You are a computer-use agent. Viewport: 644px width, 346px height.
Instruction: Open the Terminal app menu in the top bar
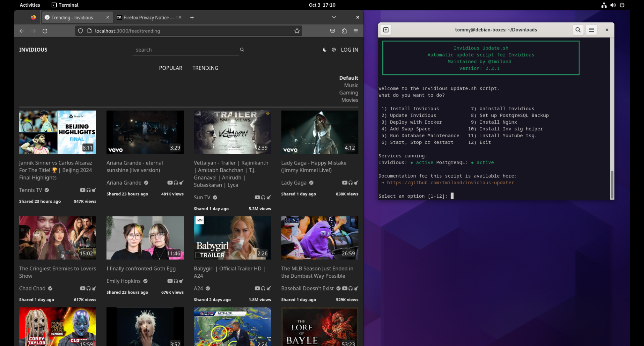(65, 5)
